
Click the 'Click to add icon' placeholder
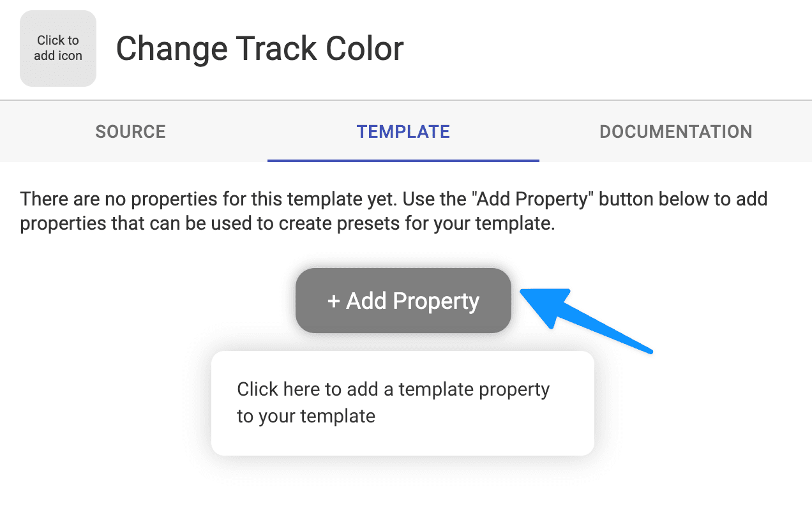(58, 48)
